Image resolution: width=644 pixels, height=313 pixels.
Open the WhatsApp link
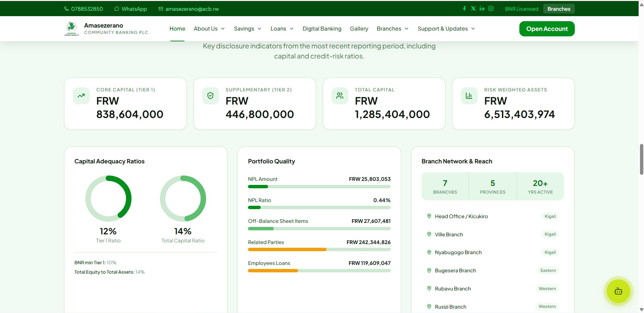pos(134,9)
